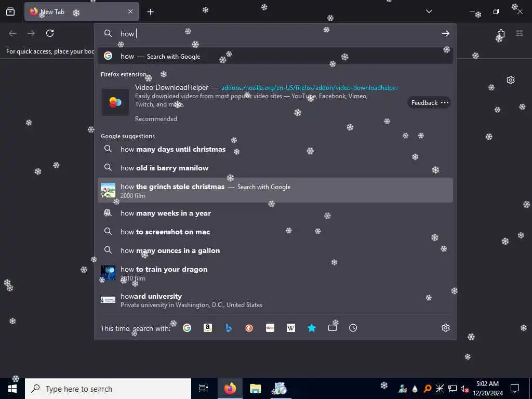
Task: Search open tabs icon
Action: (x=332, y=328)
